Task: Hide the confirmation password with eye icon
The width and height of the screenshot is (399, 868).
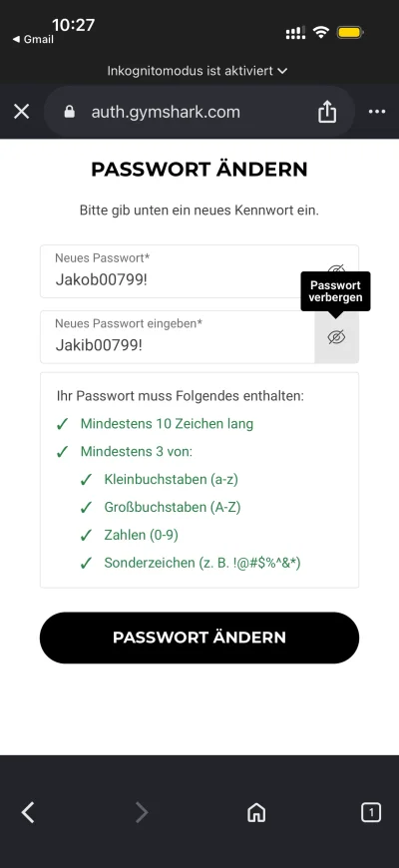Action: tap(336, 337)
